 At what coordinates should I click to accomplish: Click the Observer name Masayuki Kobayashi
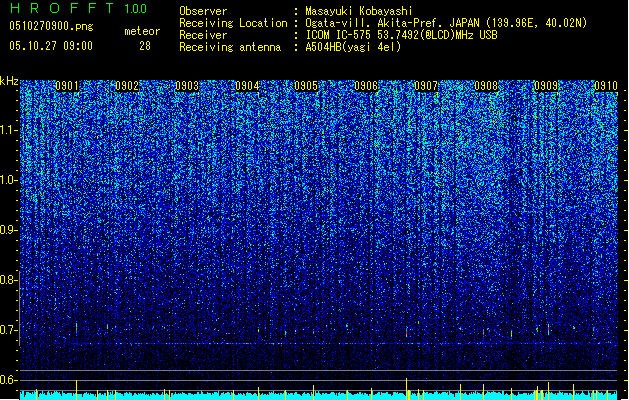point(359,11)
